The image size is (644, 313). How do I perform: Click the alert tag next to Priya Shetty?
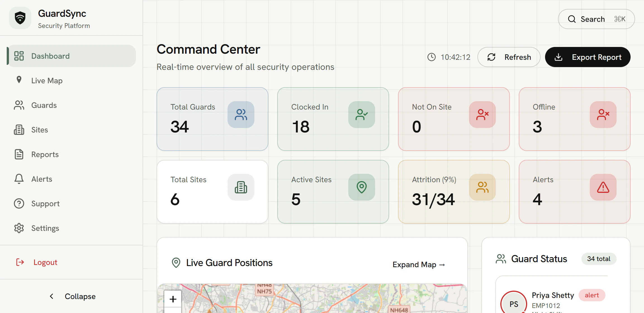point(592,295)
